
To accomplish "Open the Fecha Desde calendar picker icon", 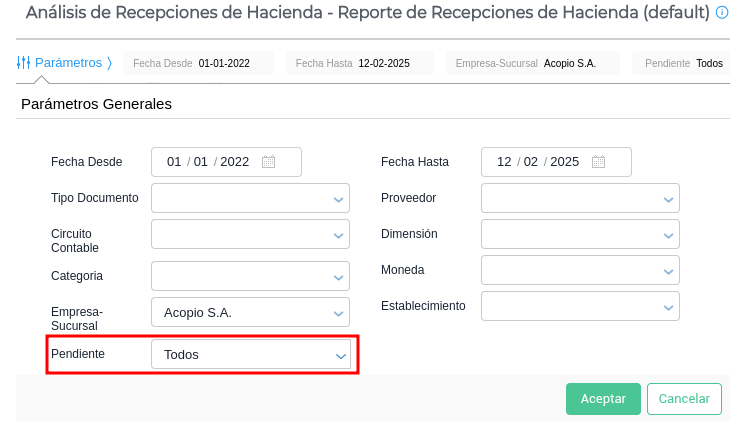I will [269, 162].
